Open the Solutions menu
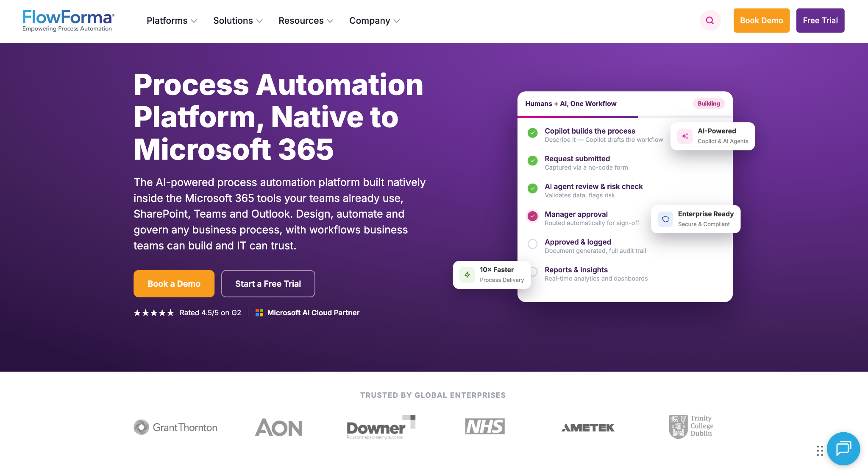Viewport: 868px width, 470px height. tap(238, 21)
